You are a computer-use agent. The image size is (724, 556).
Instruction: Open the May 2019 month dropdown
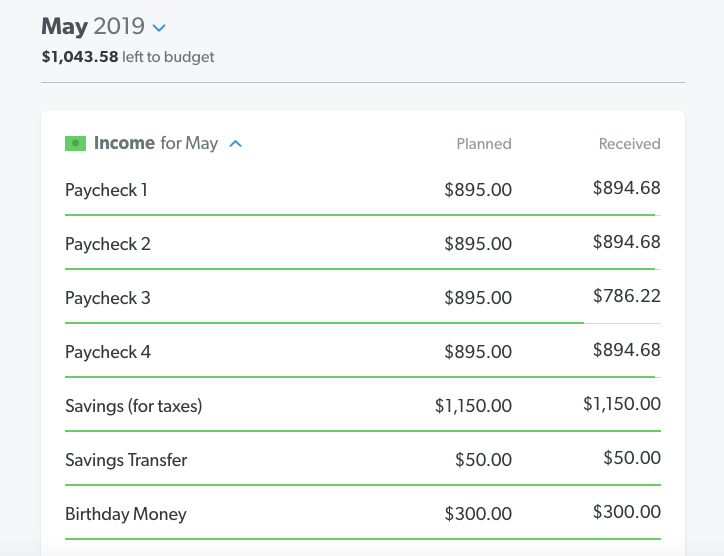(159, 27)
